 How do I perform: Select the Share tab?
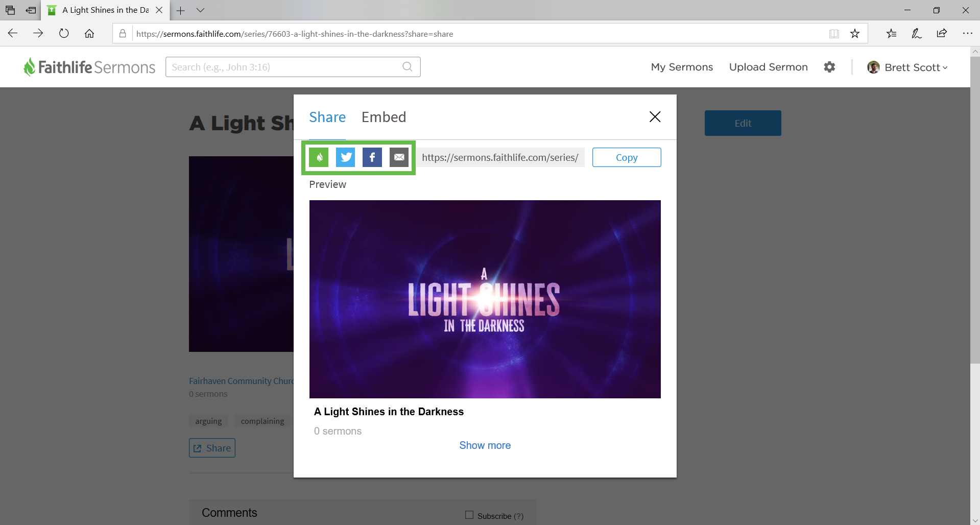click(x=327, y=117)
